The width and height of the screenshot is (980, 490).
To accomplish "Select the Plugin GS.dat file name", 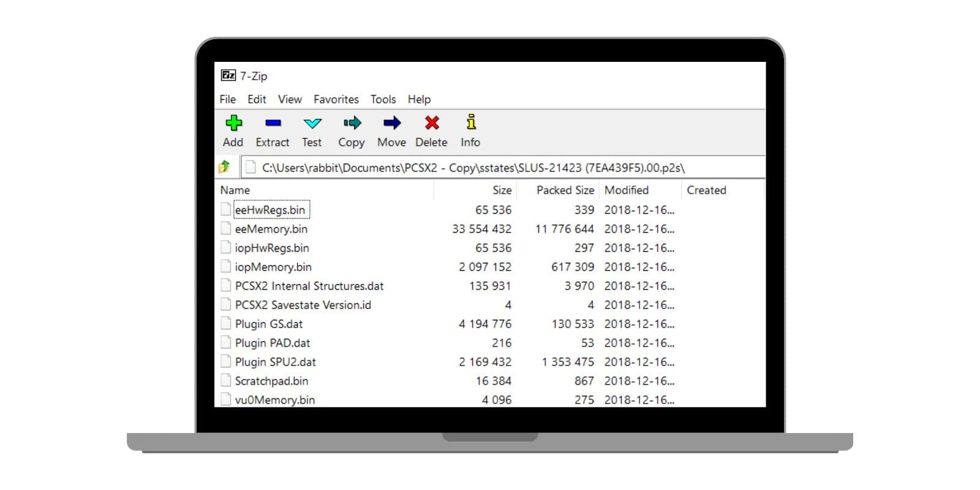I will point(269,323).
